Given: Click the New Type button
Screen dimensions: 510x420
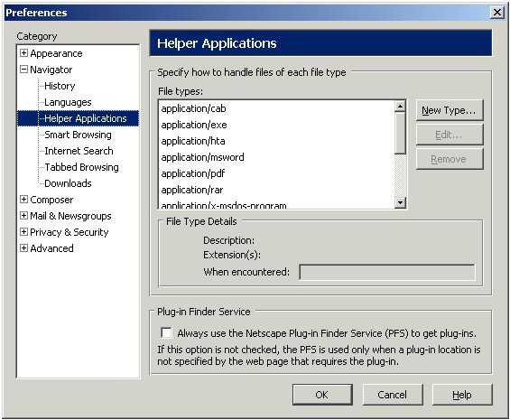Looking at the screenshot, I should [450, 110].
